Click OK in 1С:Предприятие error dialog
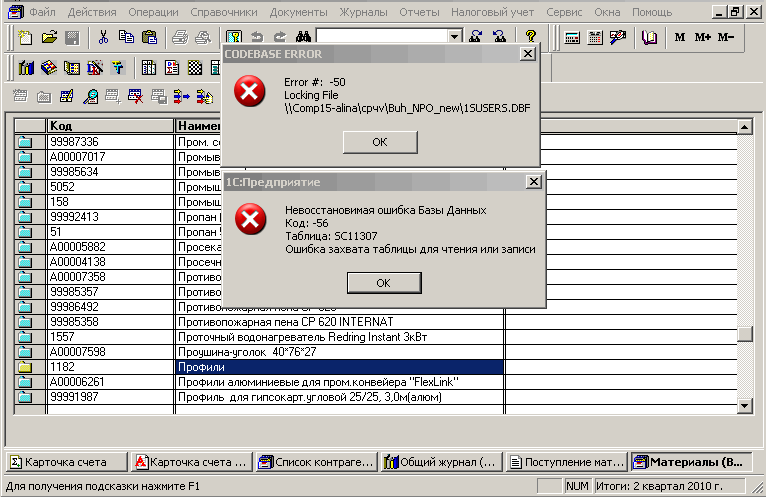Screen dimensions: 766x497 [384, 283]
